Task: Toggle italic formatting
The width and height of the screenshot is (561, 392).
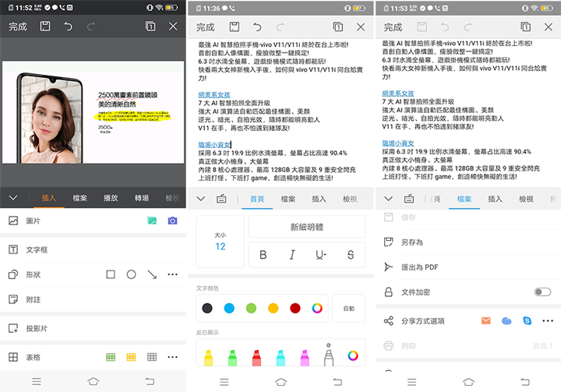Action: click(292, 255)
